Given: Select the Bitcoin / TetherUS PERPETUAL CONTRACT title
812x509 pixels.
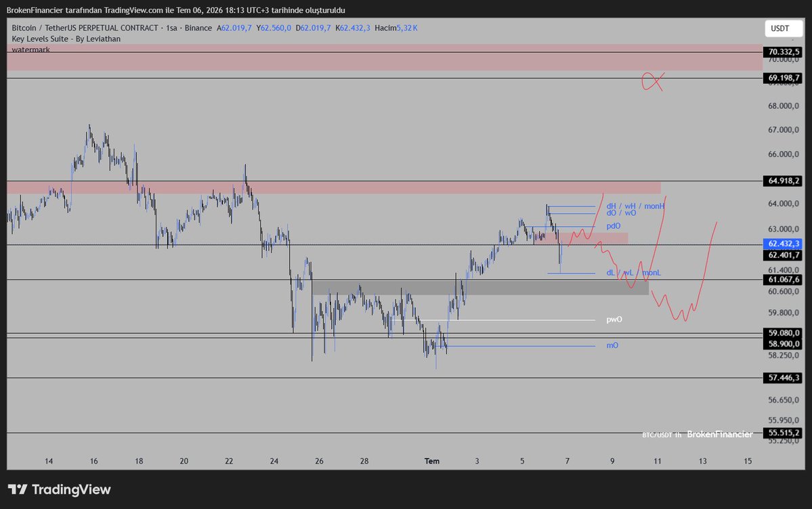Looking at the screenshot, I should click(85, 28).
